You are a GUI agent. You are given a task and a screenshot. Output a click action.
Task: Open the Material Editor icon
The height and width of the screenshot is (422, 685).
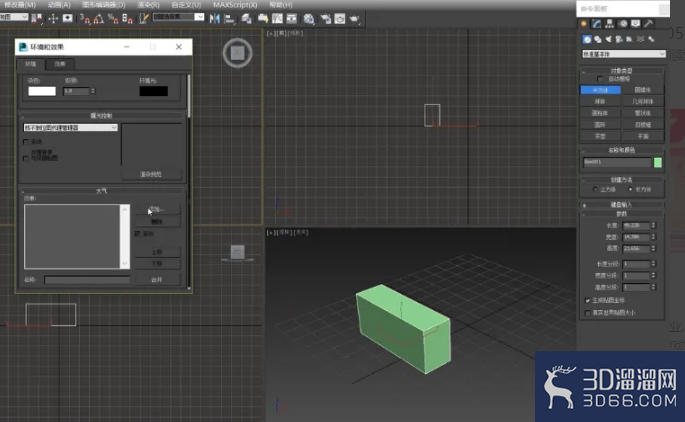click(309, 18)
